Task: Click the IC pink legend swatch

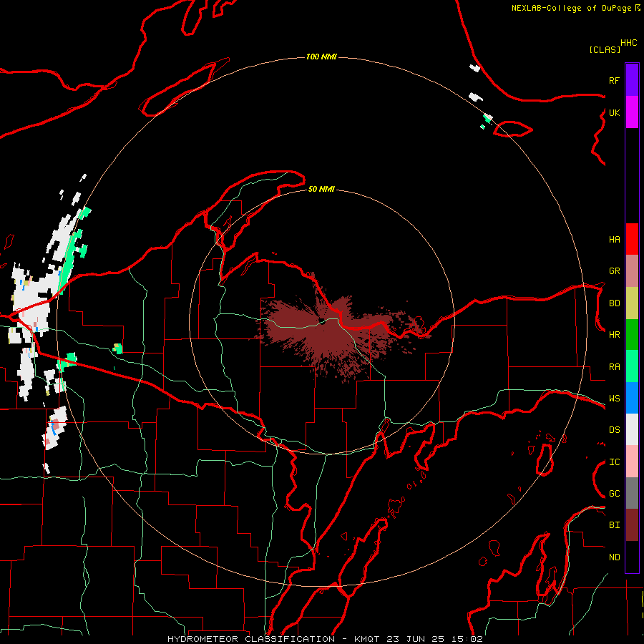Action: pos(632,462)
